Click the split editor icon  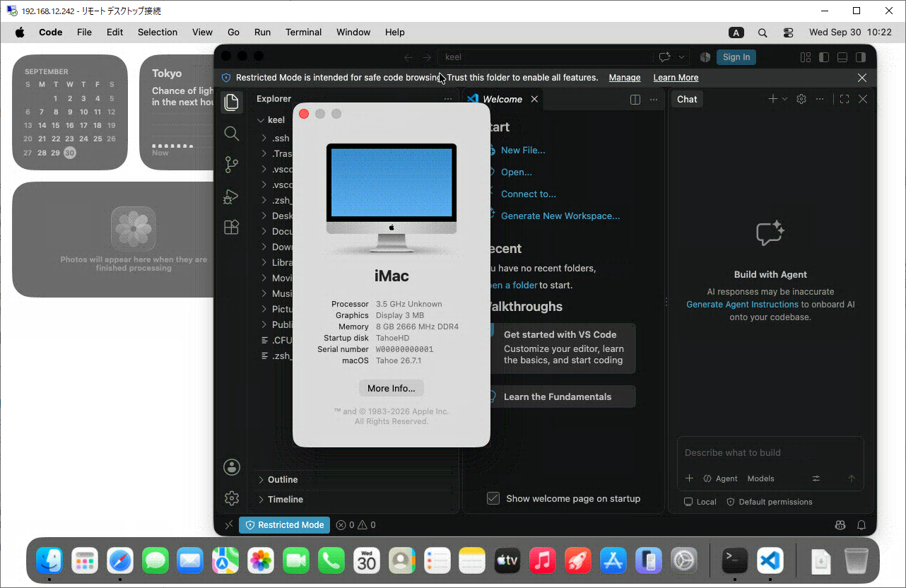coord(635,100)
